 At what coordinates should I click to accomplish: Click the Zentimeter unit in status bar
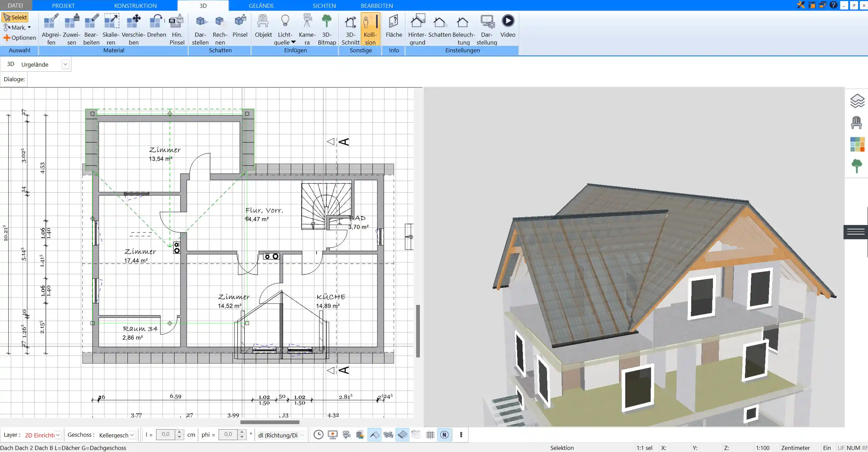tap(795, 448)
